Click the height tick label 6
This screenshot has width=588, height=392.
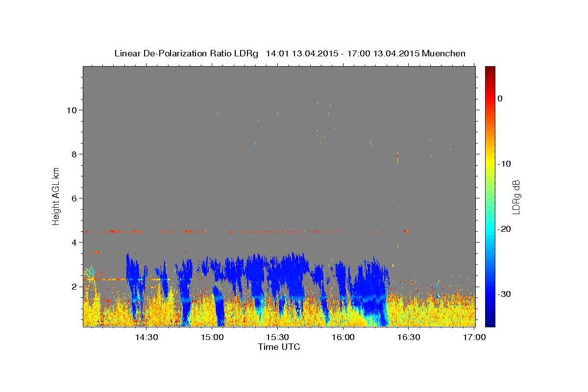[74, 198]
